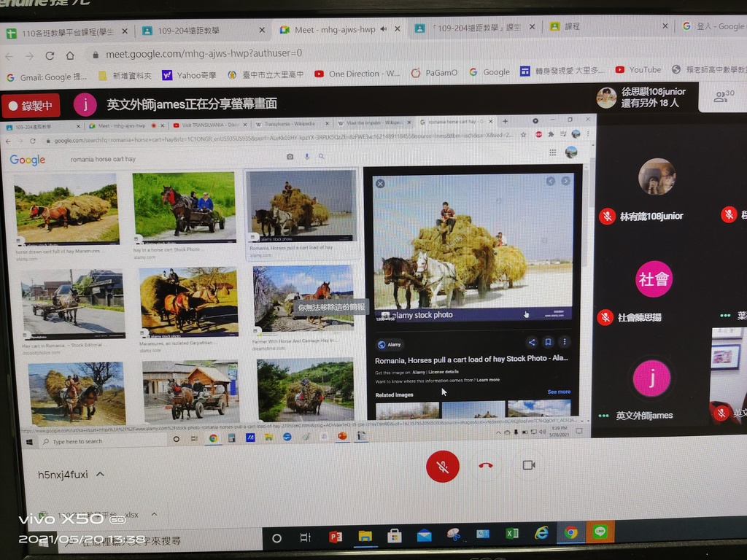
Task: Open the PaGamO bookmark
Action: (434, 73)
